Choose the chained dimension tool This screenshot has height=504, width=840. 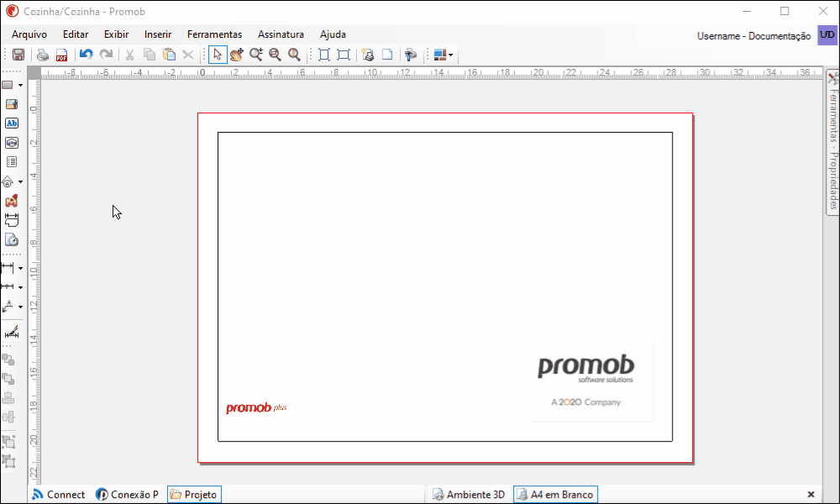point(8,287)
